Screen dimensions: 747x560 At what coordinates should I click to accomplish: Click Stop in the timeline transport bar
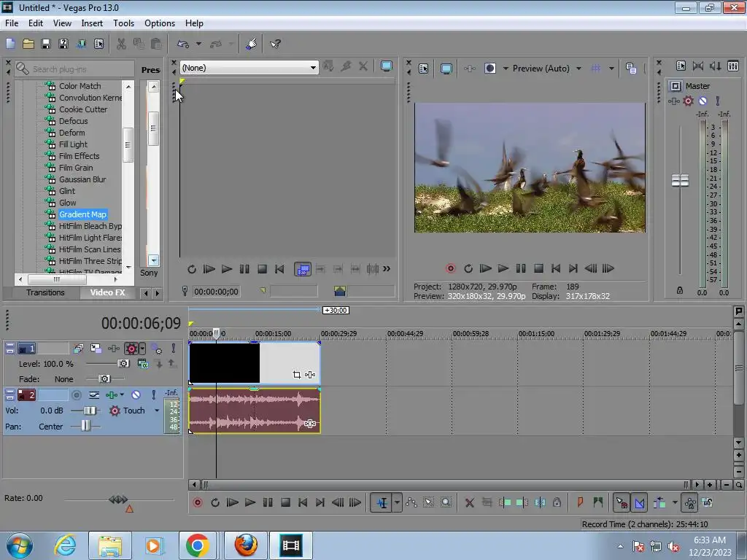point(285,502)
